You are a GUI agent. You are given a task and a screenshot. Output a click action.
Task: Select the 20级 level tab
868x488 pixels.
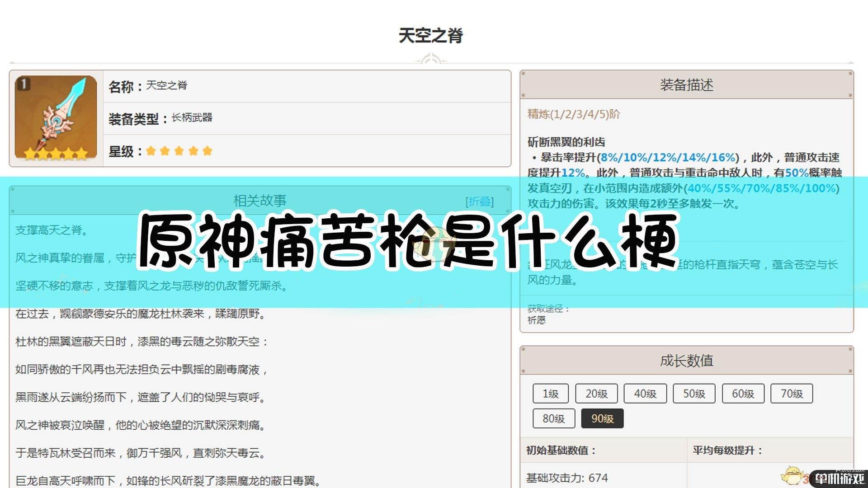(x=596, y=394)
